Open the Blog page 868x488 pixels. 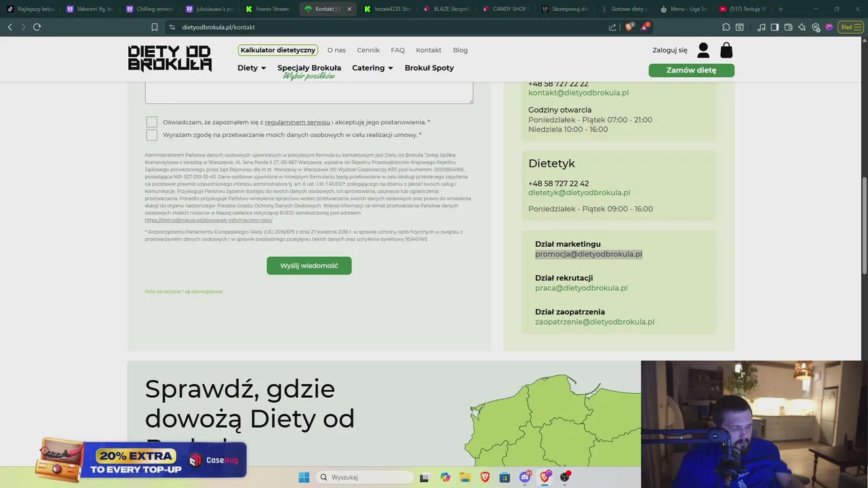click(x=460, y=50)
